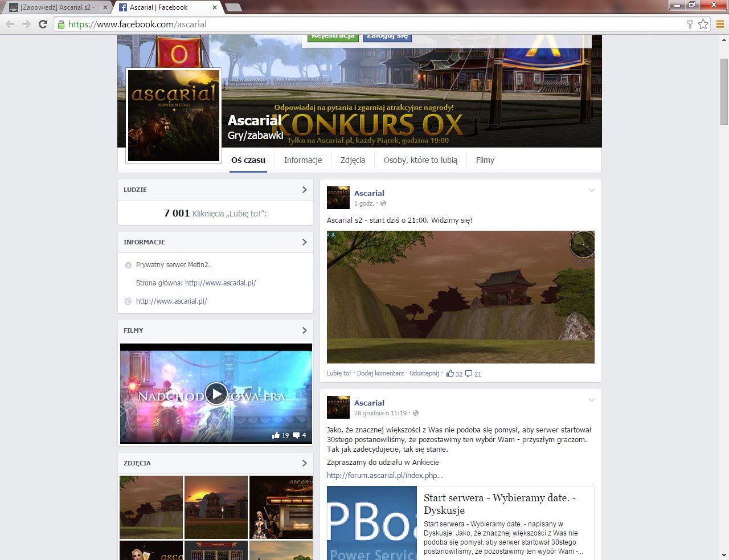Close the '[Zapowiedź] Ascarial s2' tab
729x560 pixels.
[105, 7]
